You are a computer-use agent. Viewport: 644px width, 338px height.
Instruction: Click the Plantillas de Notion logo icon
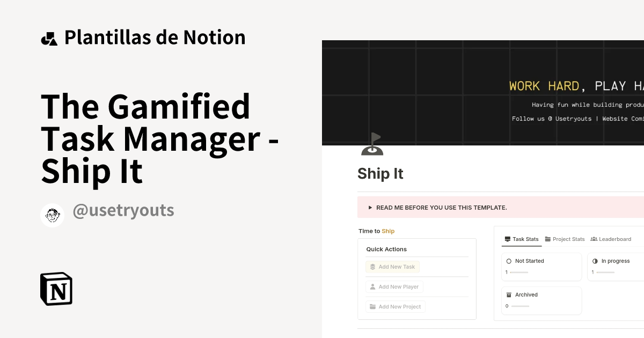click(49, 38)
